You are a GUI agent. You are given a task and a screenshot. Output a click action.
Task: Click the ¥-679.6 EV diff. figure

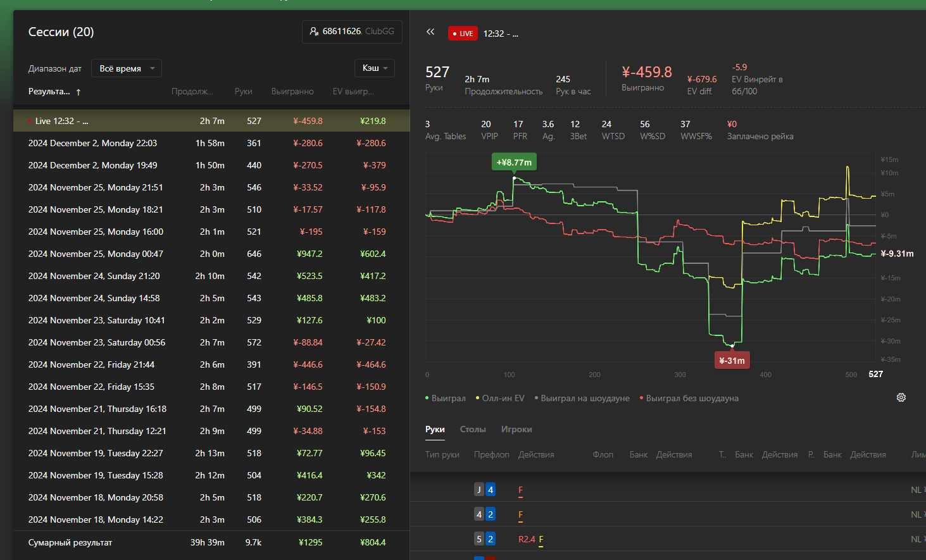[702, 79]
